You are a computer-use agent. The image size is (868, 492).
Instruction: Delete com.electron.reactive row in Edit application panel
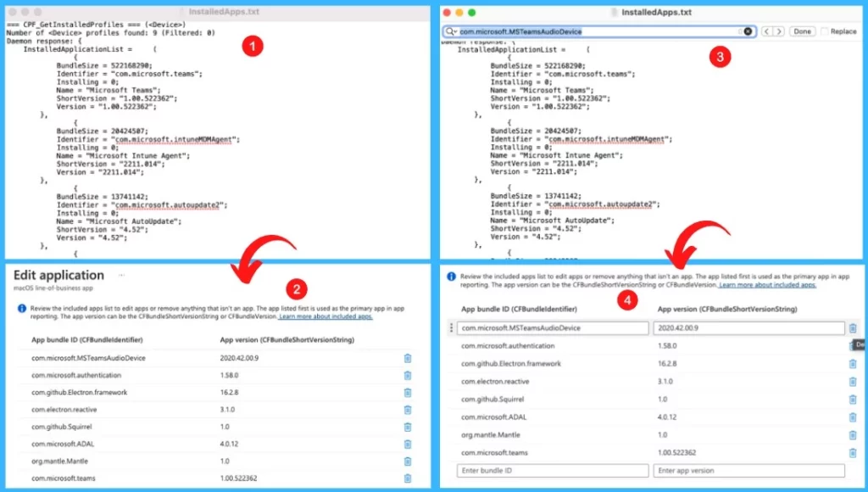click(x=408, y=410)
